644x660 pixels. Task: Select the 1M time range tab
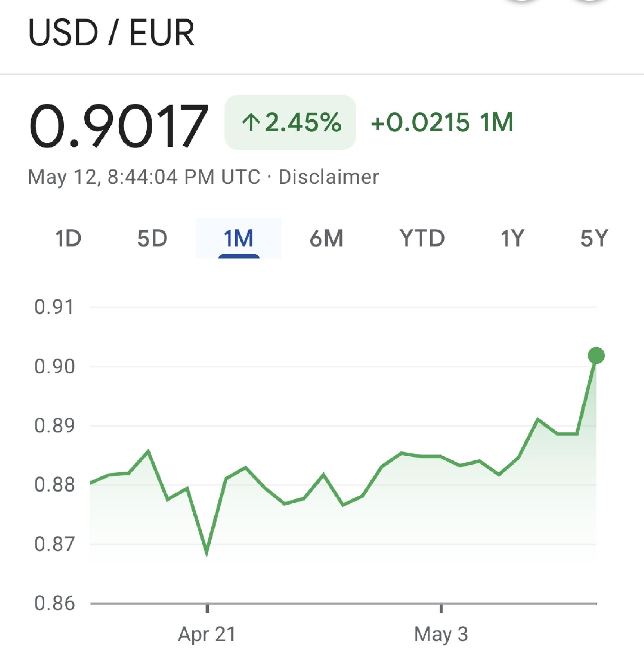[239, 238]
